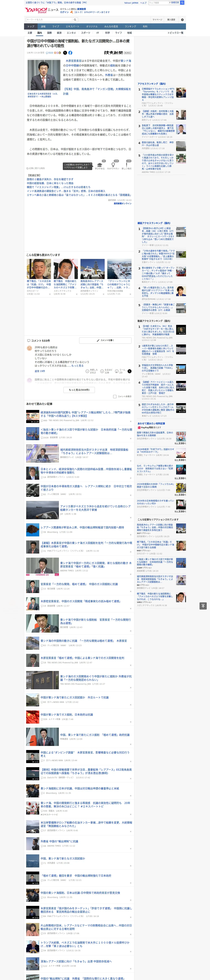Open PayPay残高 使えます promo label

click(x=149, y=427)
